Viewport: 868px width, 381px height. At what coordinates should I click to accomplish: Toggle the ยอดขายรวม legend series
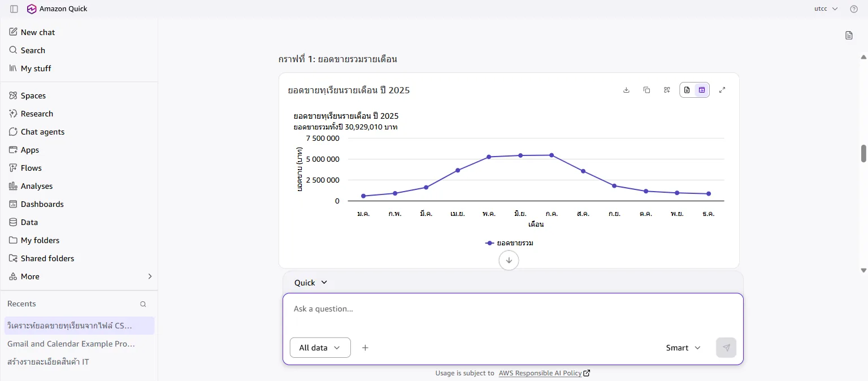[509, 243]
